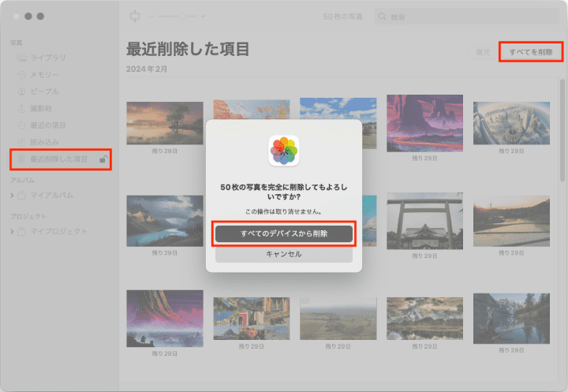
Task: Select the mountain river under clouds thumbnail
Action: point(165,221)
